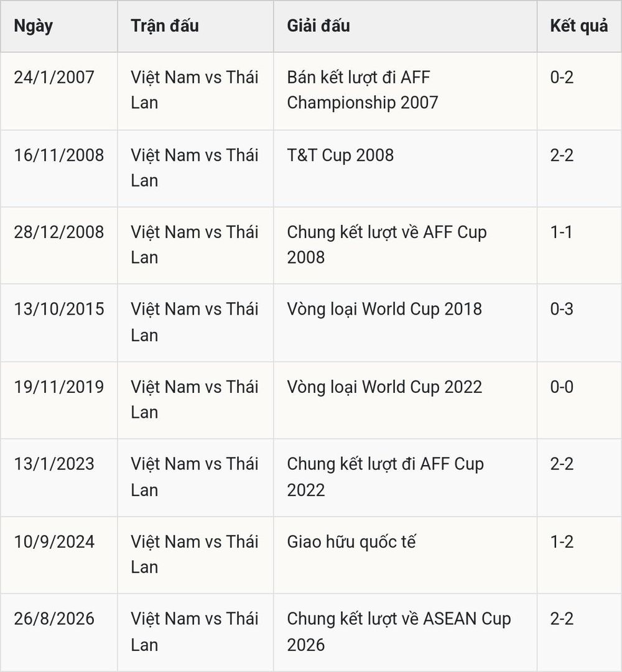Click the Bán kết lượt đi AFF Championship cell
This screenshot has width=622, height=672.
pyautogui.click(x=405, y=91)
